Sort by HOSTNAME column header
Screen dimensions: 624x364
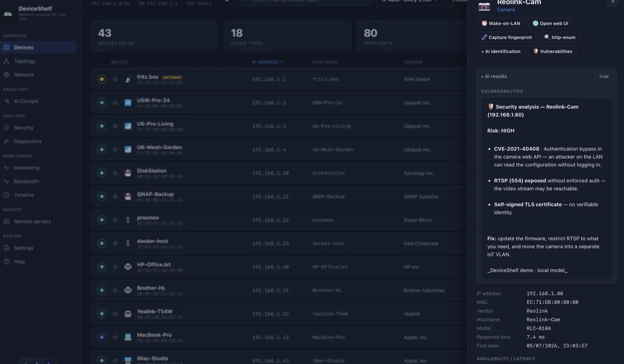(325, 62)
